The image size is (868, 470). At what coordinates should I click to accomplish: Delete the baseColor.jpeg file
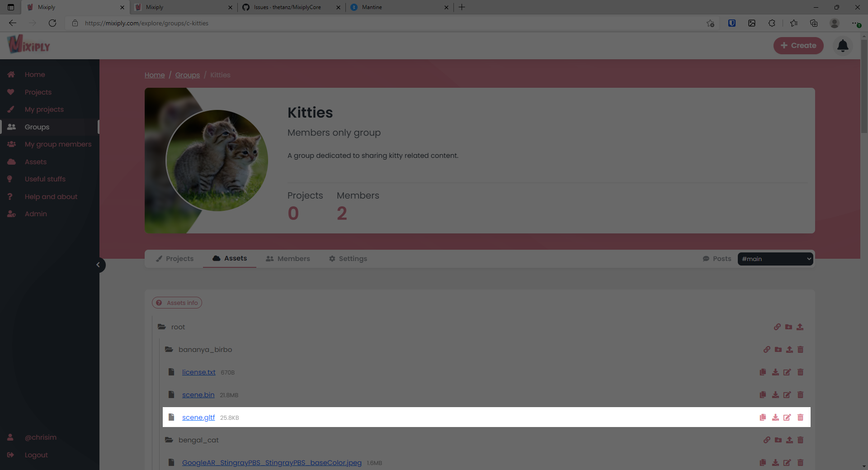pyautogui.click(x=800, y=462)
